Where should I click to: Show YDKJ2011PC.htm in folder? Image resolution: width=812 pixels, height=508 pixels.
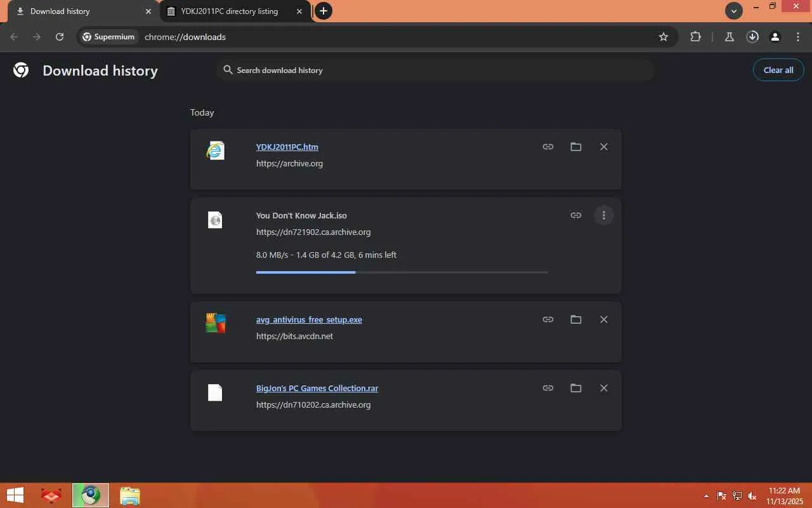(576, 147)
